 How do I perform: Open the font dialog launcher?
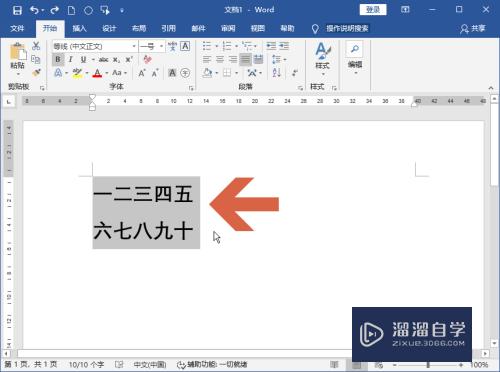[191, 88]
